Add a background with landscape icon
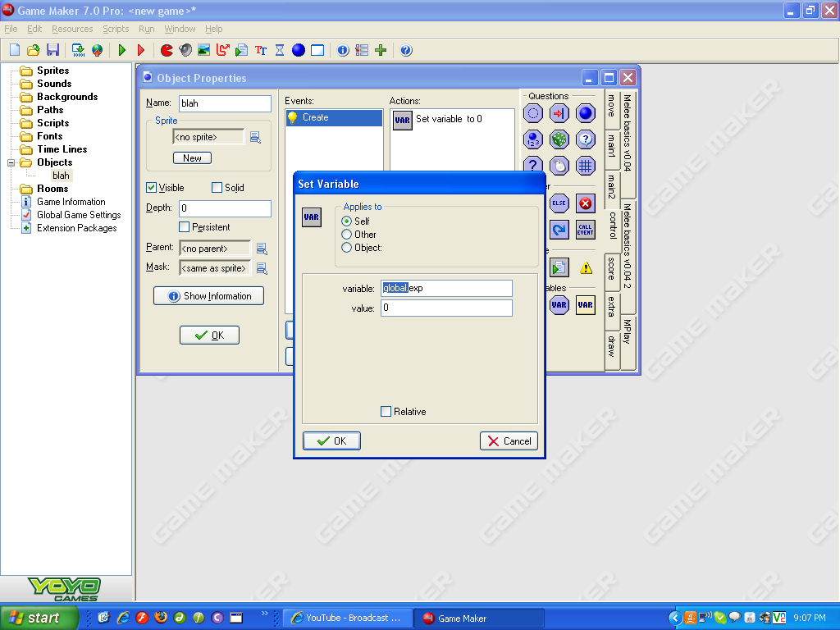This screenshot has height=630, width=840. click(x=204, y=50)
